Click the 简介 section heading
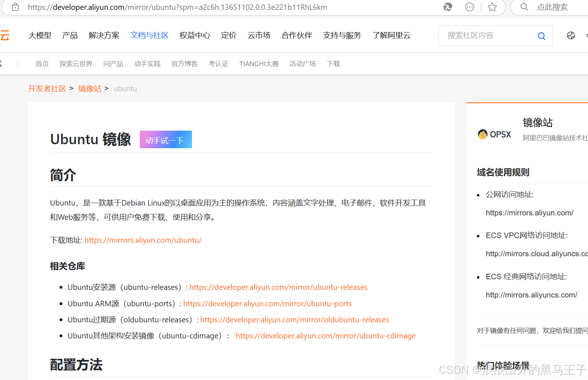 (x=63, y=175)
